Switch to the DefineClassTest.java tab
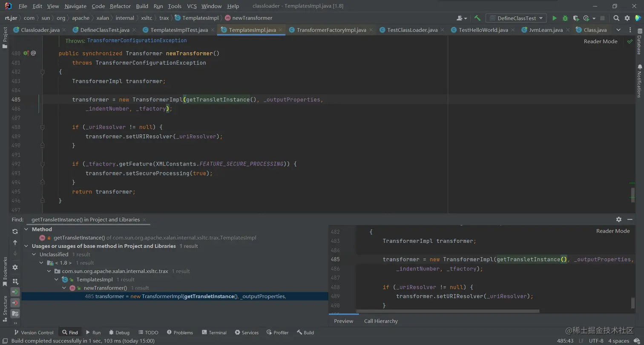644x345 pixels. (105, 30)
